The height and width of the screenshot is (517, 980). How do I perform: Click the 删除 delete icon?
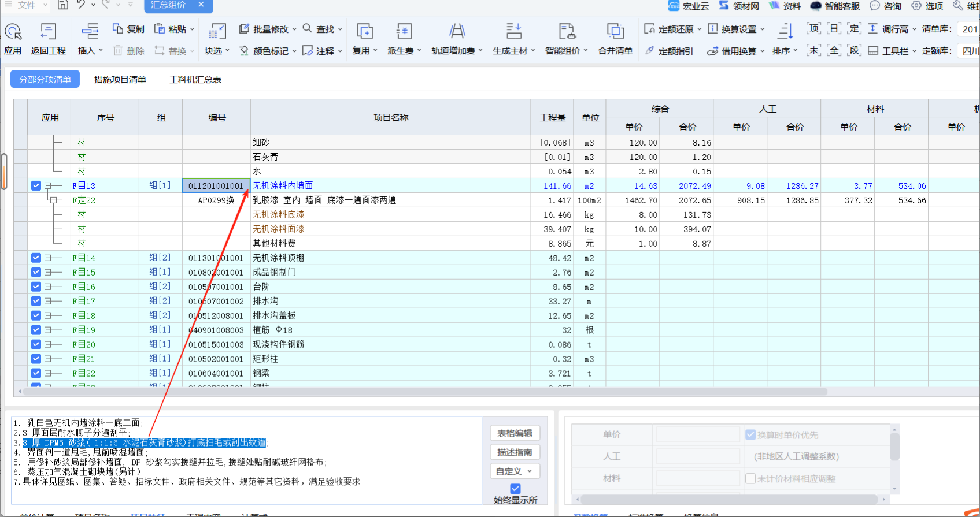(x=118, y=51)
